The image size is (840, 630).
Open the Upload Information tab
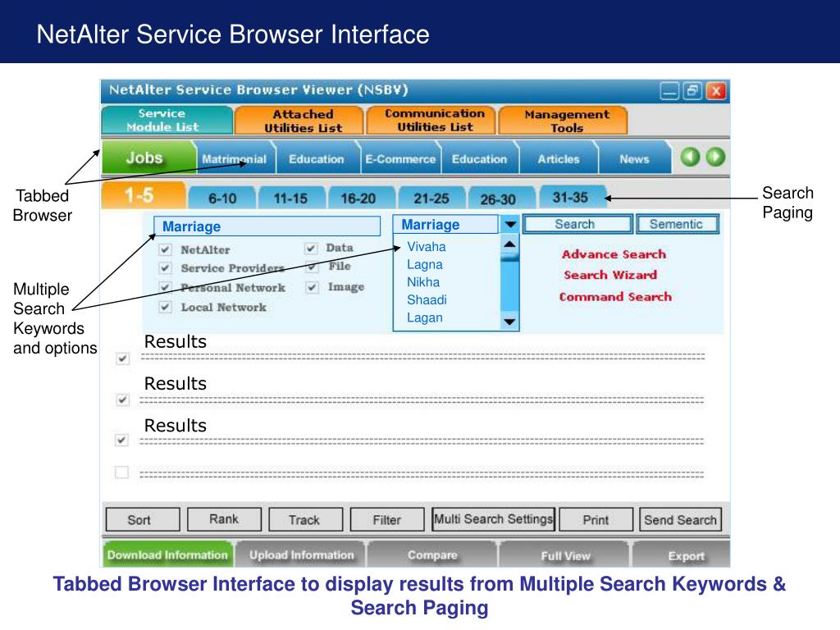301,555
